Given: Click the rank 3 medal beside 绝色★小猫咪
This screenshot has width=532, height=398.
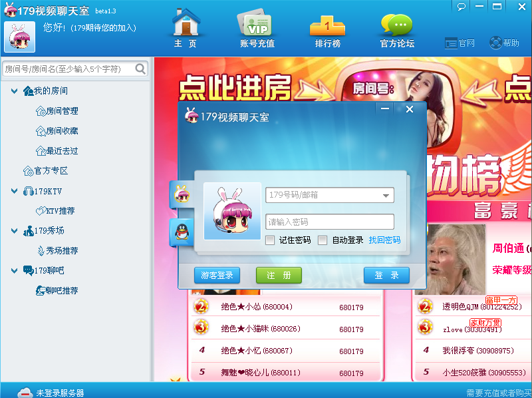Looking at the screenshot, I should [201, 327].
